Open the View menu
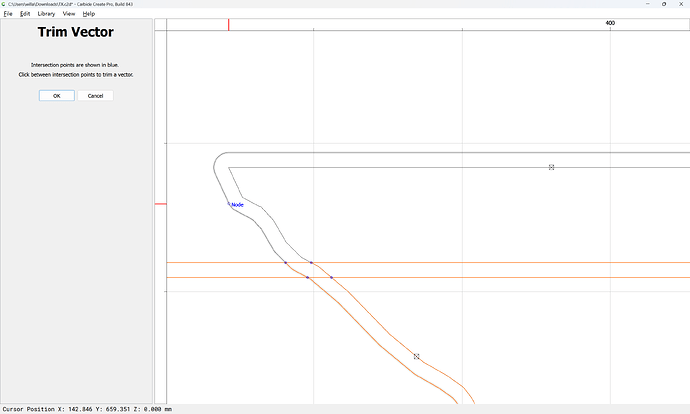 coord(69,14)
